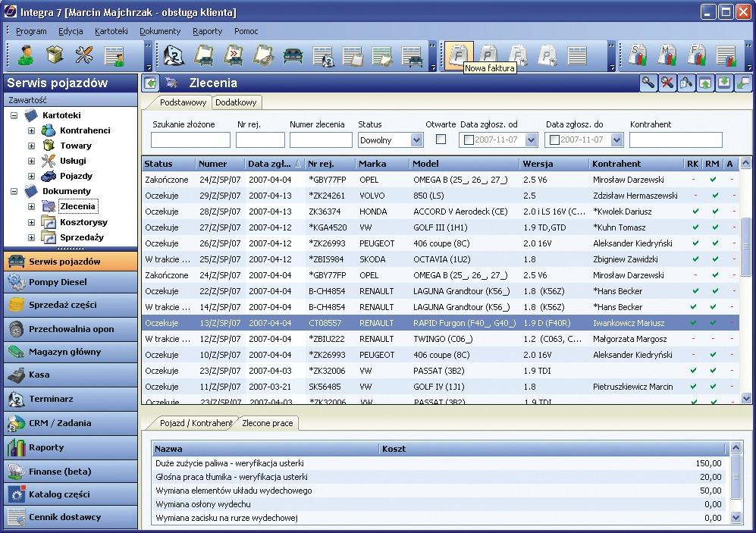Click the Szukanie złożone search field
Image resolution: width=756 pixels, height=533 pixels.
(x=190, y=140)
